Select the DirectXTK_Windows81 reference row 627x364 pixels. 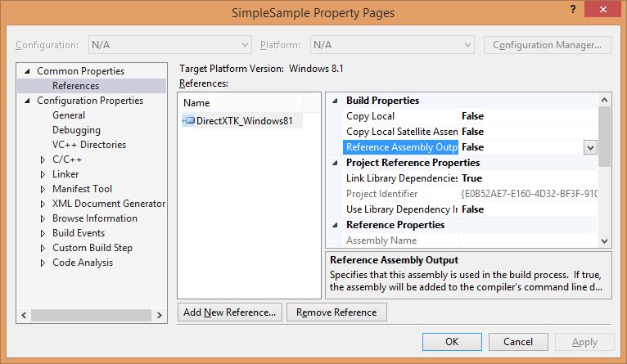pyautogui.click(x=242, y=120)
